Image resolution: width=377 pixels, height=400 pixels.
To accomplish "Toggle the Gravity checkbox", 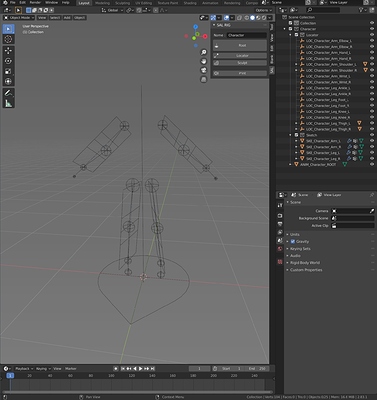I will [x=293, y=241].
